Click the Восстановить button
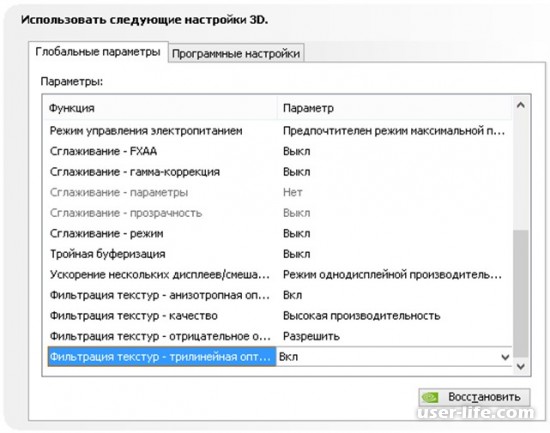Screen dimensions: 550x433 pyautogui.click(x=474, y=397)
